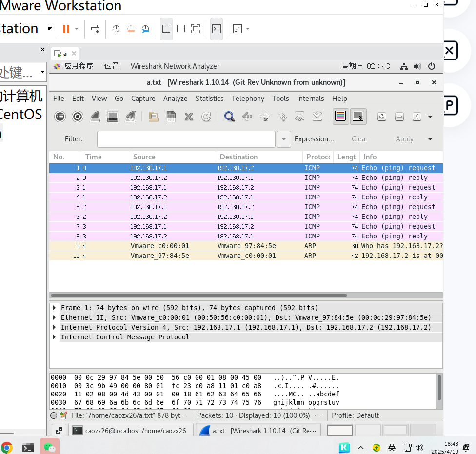Revert to VM snapshot icon
The height and width of the screenshot is (454, 476).
(x=131, y=29)
